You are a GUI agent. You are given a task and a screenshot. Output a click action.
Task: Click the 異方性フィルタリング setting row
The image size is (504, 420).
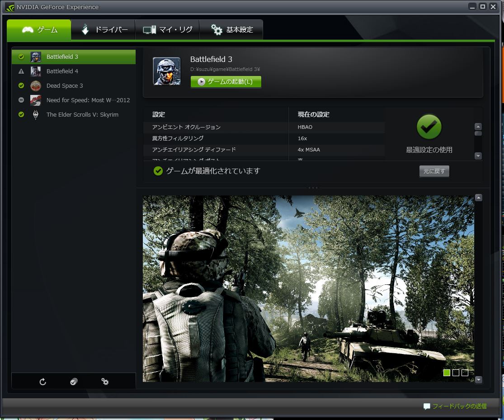point(264,138)
